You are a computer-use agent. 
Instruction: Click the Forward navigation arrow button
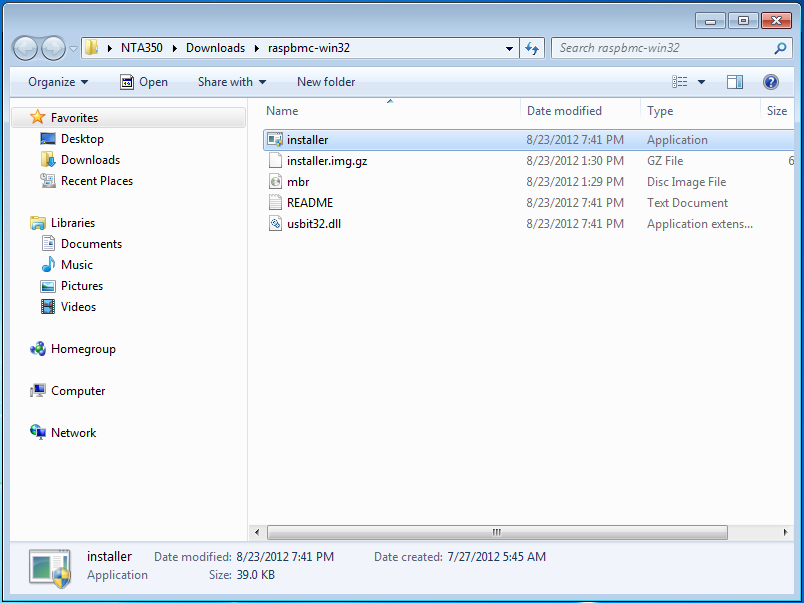[x=53, y=48]
